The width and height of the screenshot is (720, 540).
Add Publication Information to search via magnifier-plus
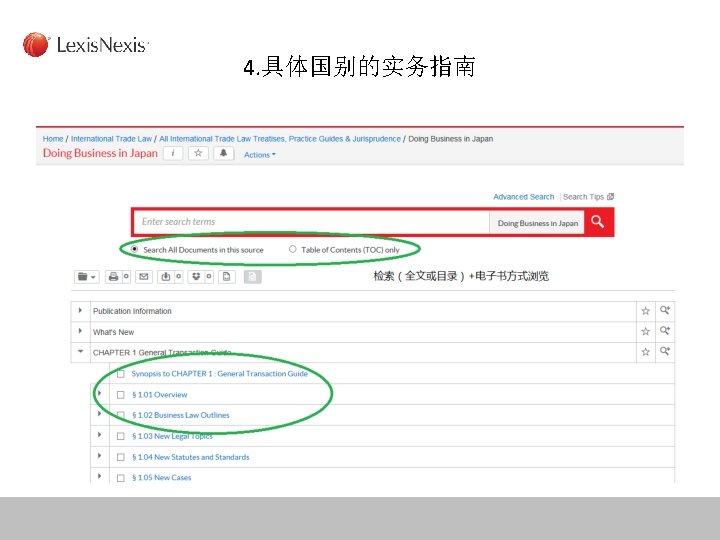[x=664, y=310]
